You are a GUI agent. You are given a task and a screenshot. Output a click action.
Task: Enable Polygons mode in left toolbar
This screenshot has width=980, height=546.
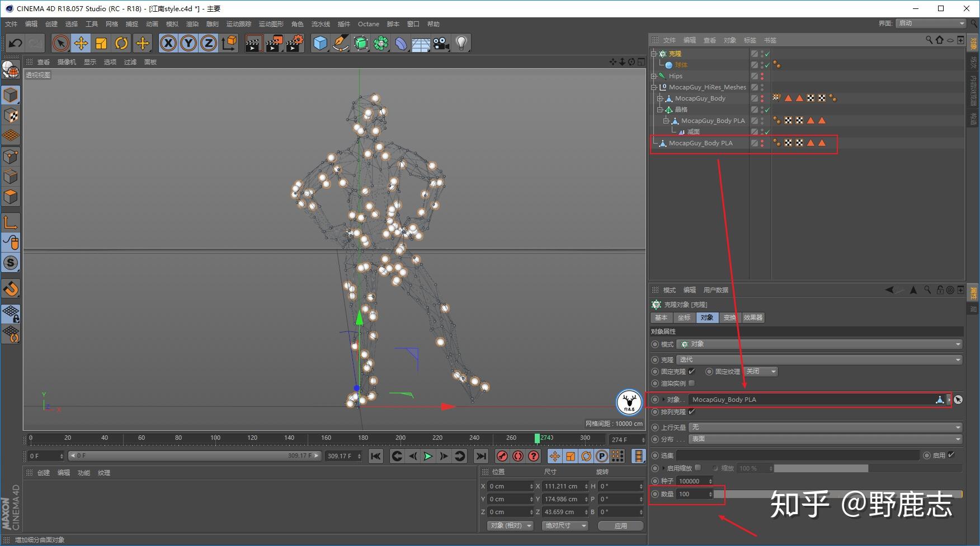[x=11, y=197]
